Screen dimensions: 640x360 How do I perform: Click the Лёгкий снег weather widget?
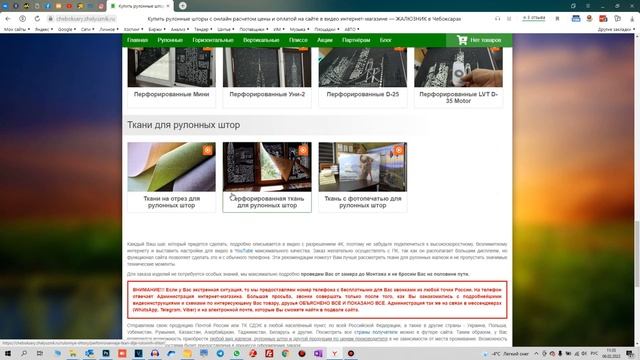(507, 353)
